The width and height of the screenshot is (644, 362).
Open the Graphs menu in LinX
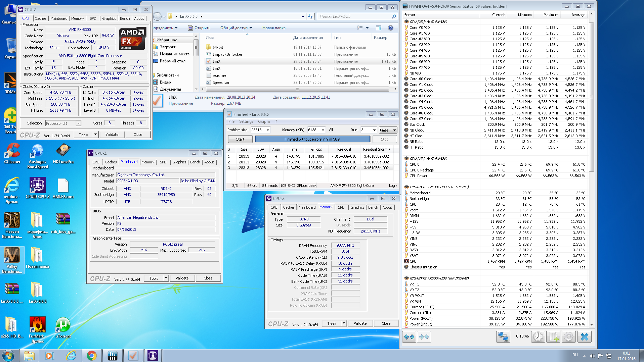[264, 121]
